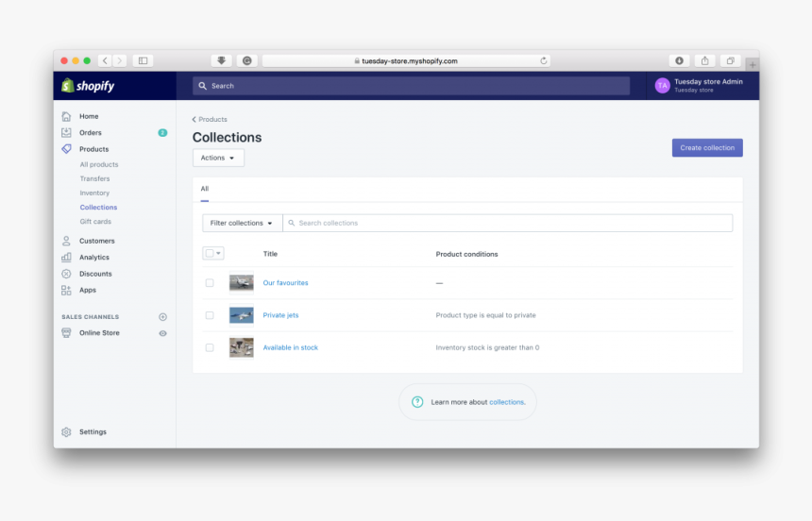
Task: Open the Private jets collection link
Action: click(280, 315)
